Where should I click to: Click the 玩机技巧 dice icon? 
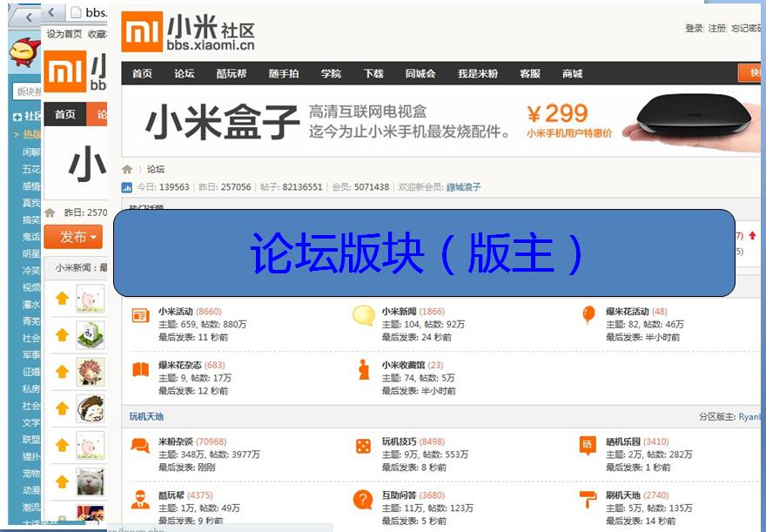pyautogui.click(x=364, y=446)
